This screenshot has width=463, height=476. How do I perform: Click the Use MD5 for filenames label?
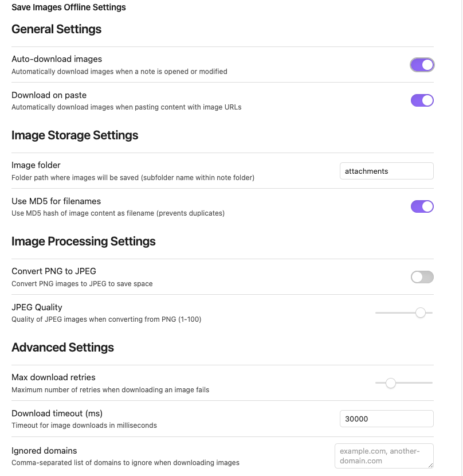pos(56,201)
